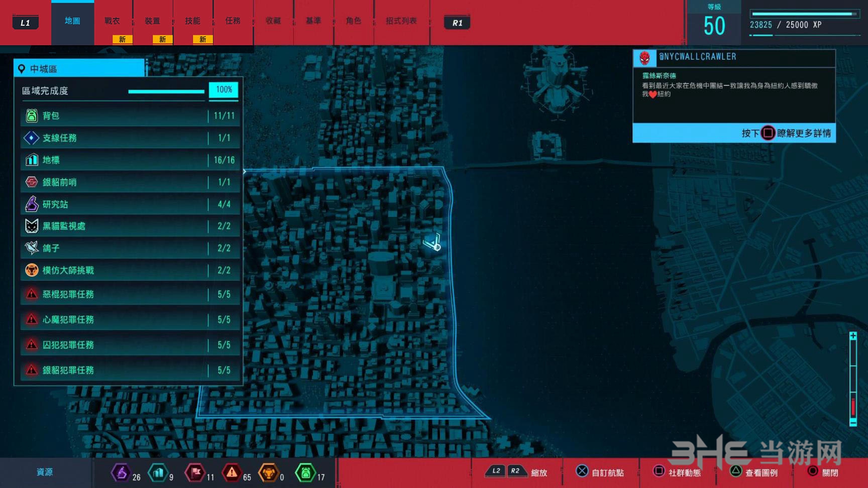This screenshot has height=488, width=868.
Task: Click the base token flag icon showing 11
Action: click(195, 472)
